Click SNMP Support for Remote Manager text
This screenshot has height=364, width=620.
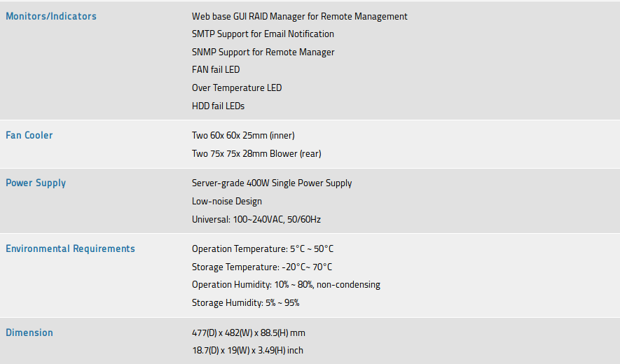coord(263,52)
